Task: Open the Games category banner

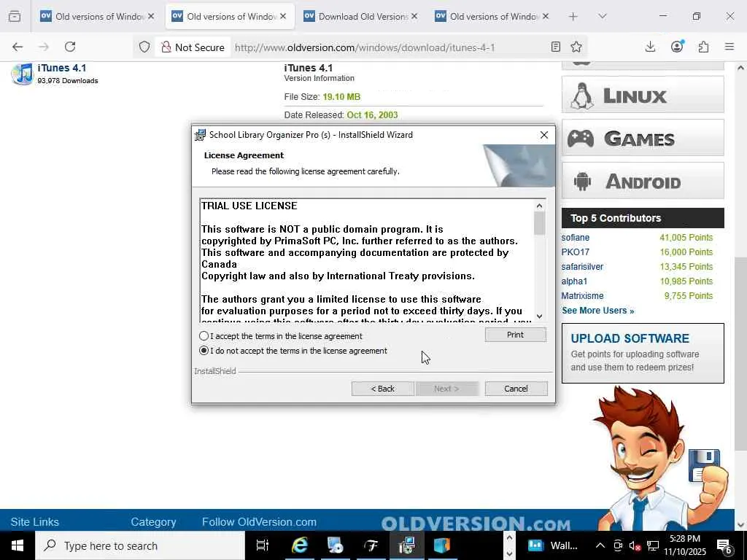Action: point(643,138)
